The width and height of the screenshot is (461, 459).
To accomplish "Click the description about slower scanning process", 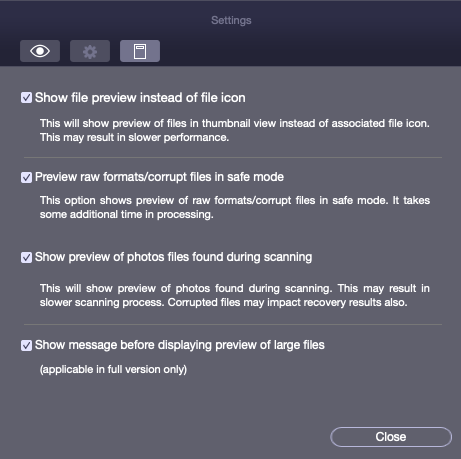I will tap(235, 295).
